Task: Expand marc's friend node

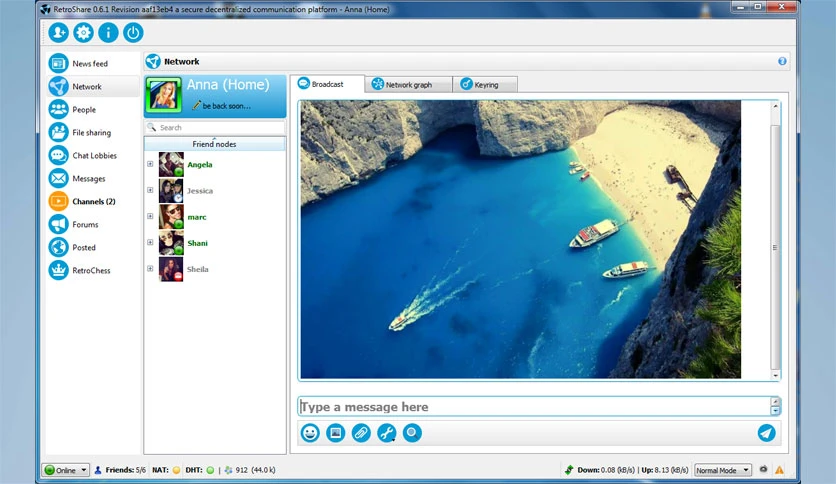Action: 150,216
